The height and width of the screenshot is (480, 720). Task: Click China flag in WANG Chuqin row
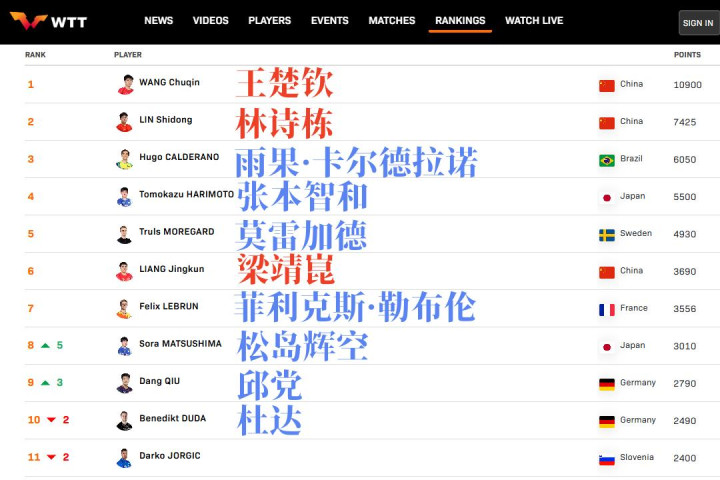pos(607,86)
